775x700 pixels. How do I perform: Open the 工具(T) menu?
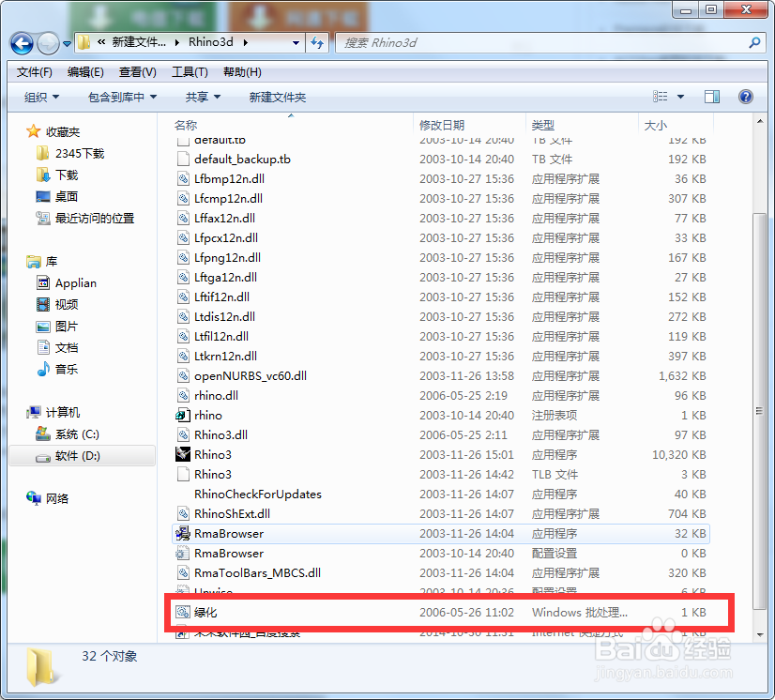click(x=190, y=72)
